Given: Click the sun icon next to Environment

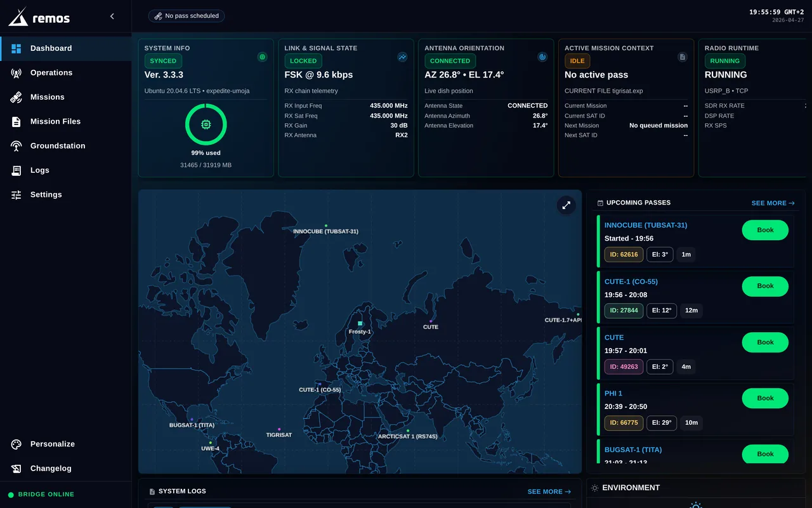Looking at the screenshot, I should pyautogui.click(x=594, y=487).
